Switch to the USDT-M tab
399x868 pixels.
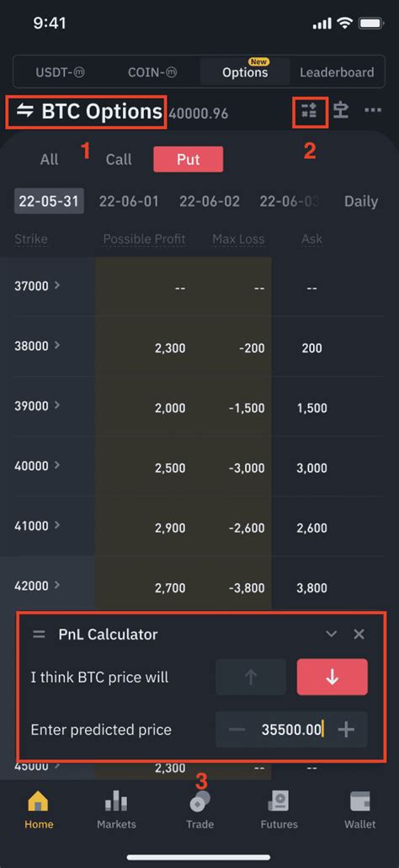tap(61, 72)
